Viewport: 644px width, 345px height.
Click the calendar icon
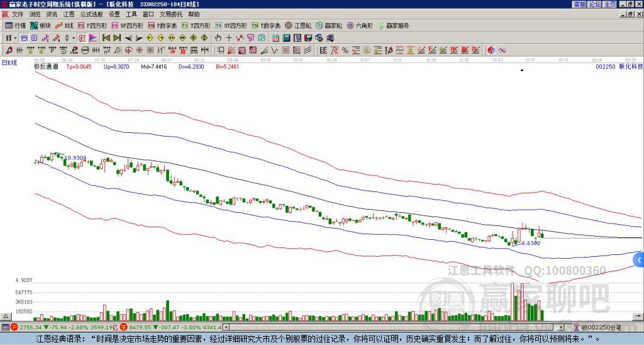pos(275,38)
